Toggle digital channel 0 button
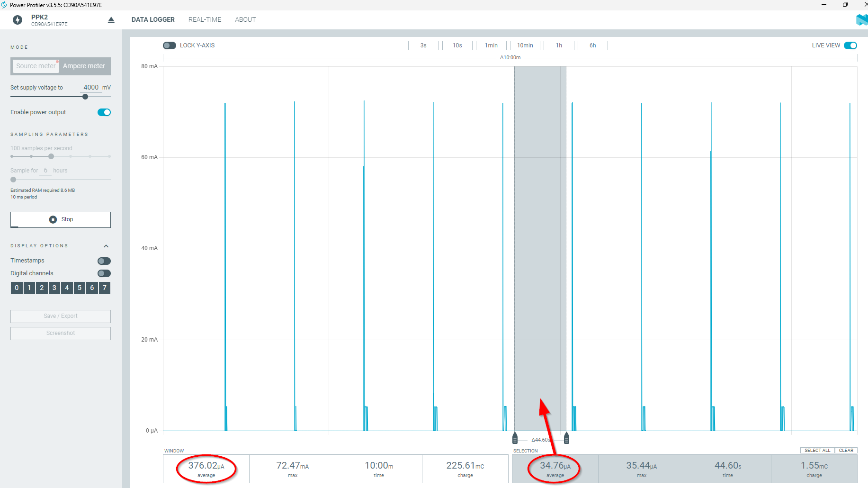 click(x=17, y=288)
